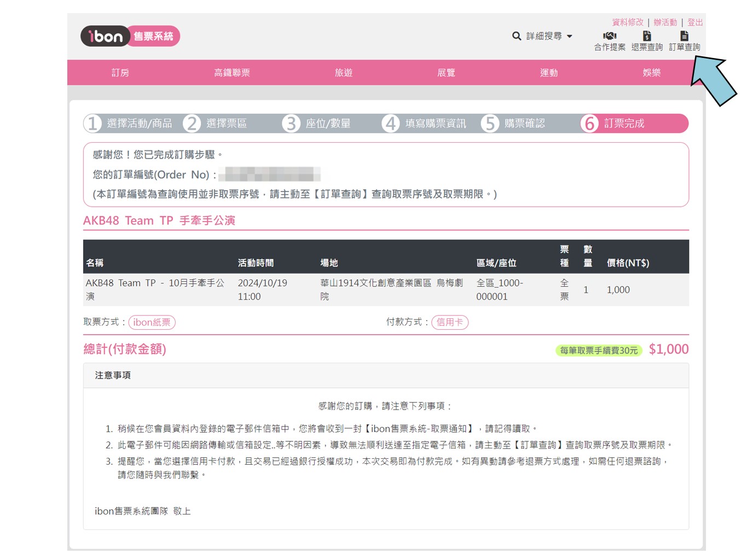Select the 旅遊 menu item
The image size is (747, 560).
click(x=344, y=73)
